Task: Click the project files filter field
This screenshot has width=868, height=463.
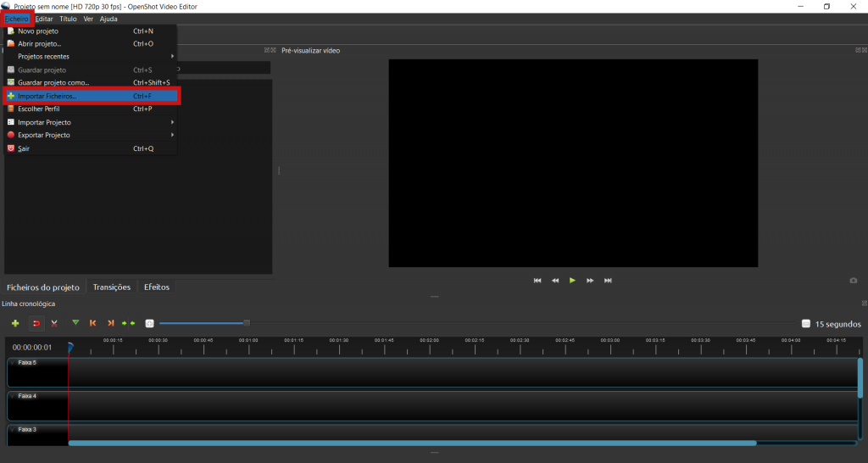Action: pos(224,68)
